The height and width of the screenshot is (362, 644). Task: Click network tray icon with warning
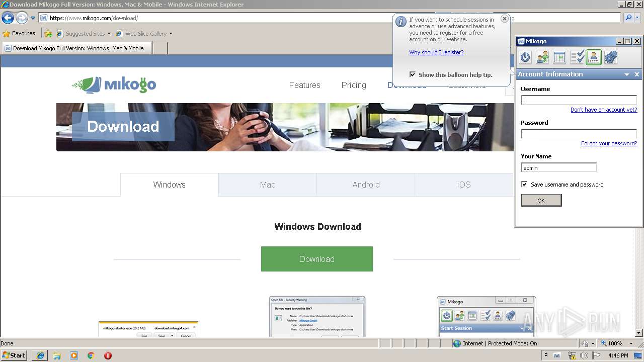pos(572,355)
